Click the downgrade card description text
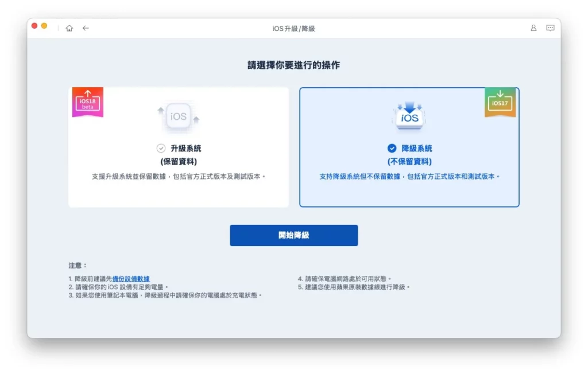The height and width of the screenshot is (374, 588). 409,177
